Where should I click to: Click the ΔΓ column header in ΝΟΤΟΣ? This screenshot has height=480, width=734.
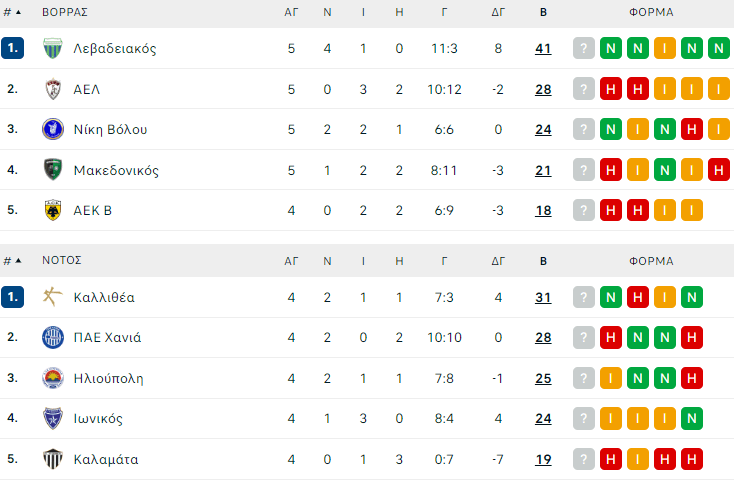(498, 261)
